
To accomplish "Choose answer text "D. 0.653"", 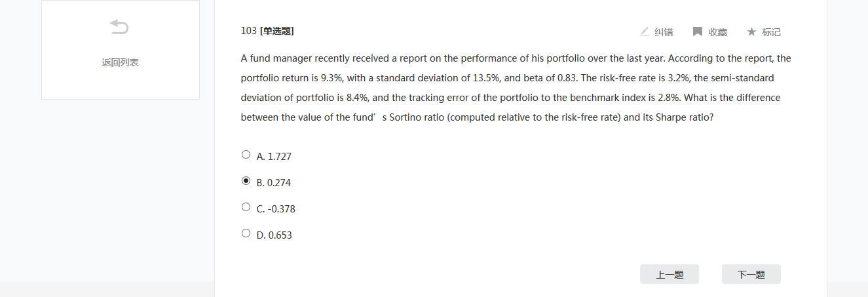I will [x=274, y=235].
